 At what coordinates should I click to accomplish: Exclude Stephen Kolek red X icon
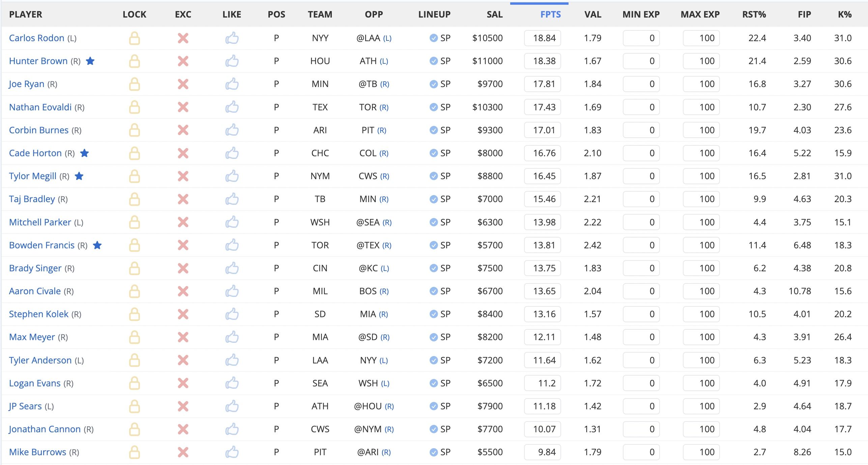pos(183,314)
